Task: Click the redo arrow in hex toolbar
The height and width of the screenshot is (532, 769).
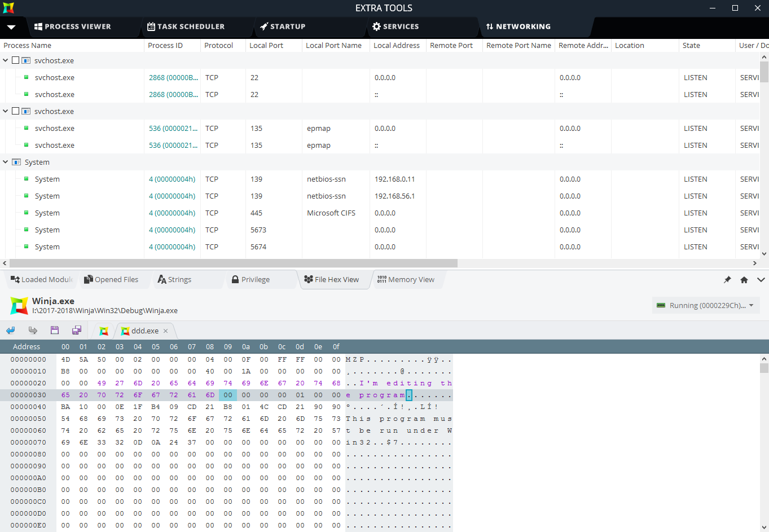Action: coord(33,331)
